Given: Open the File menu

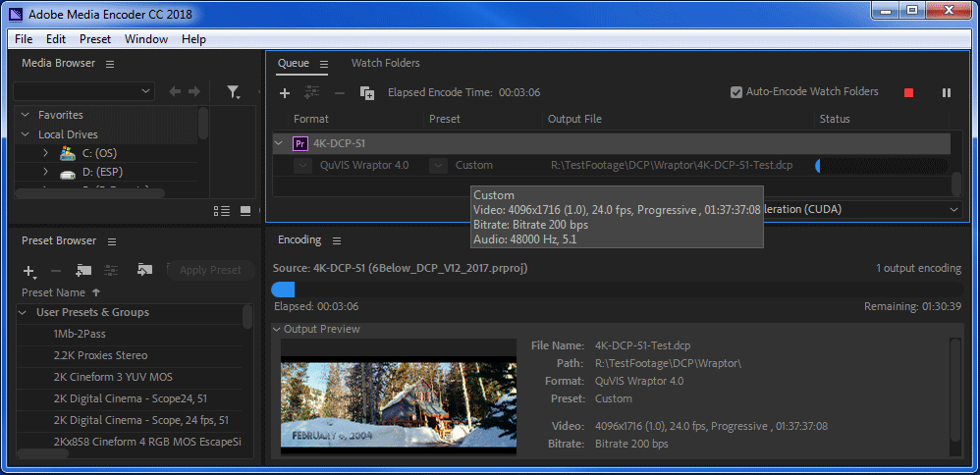Looking at the screenshot, I should click(24, 38).
